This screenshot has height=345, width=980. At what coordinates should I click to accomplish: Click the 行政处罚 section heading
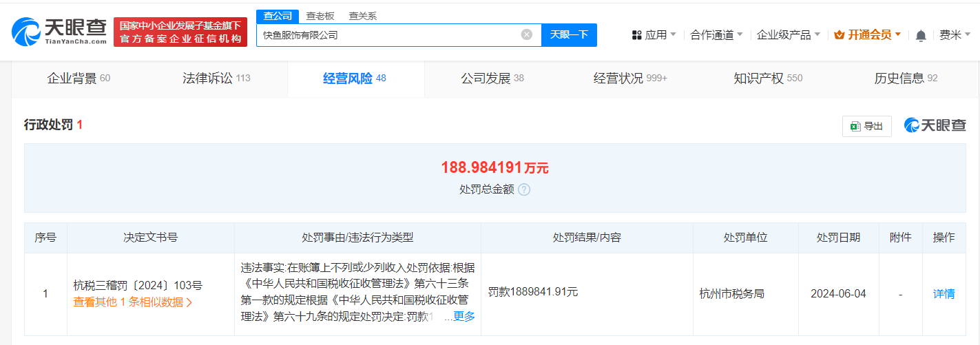pos(54,125)
